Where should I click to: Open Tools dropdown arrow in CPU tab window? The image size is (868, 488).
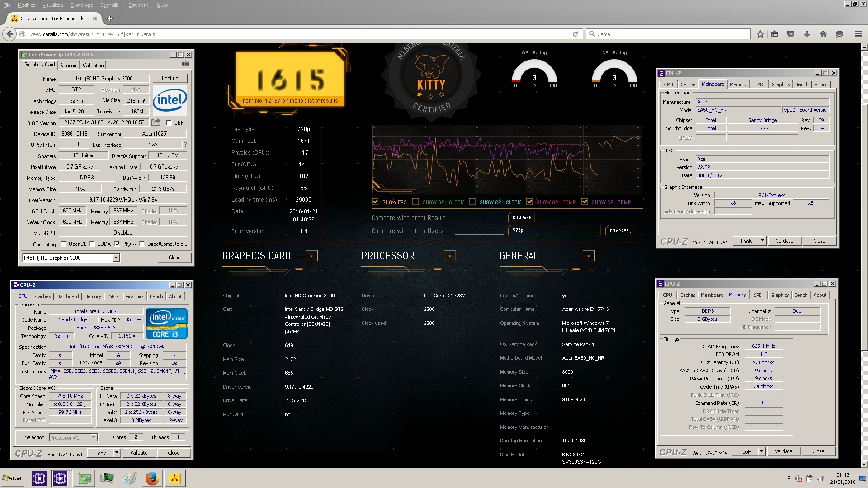117,452
